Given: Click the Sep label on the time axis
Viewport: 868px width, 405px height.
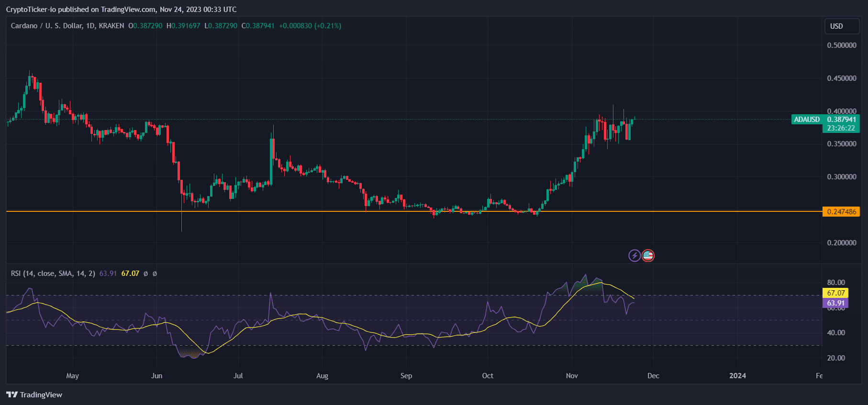Looking at the screenshot, I should 406,375.
